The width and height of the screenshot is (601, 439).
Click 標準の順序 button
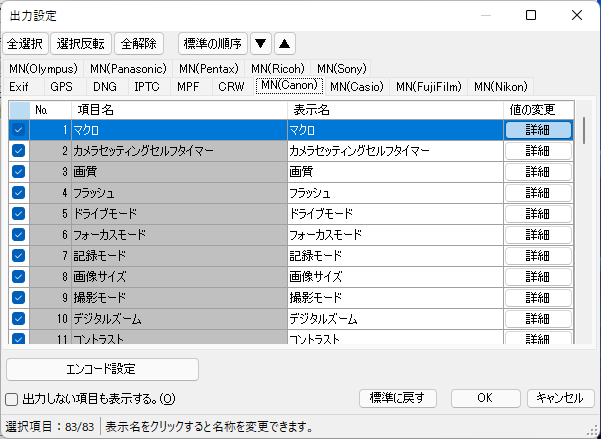click(x=211, y=43)
